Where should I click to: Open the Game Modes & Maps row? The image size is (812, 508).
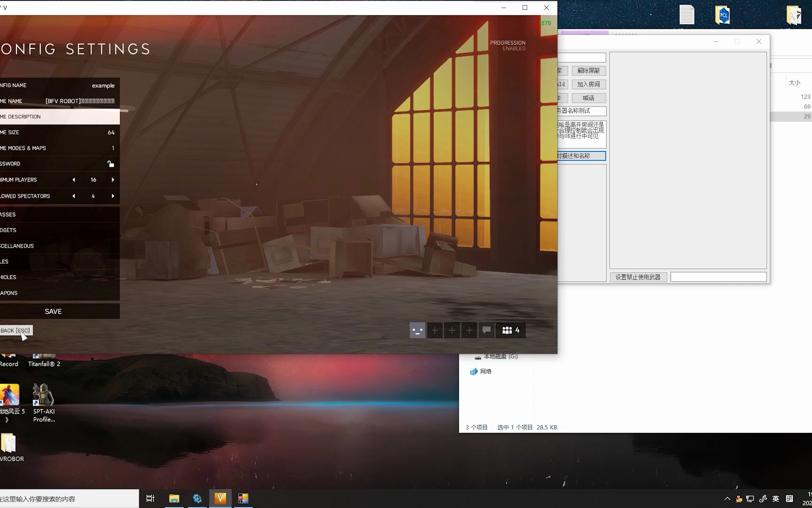tap(60, 148)
